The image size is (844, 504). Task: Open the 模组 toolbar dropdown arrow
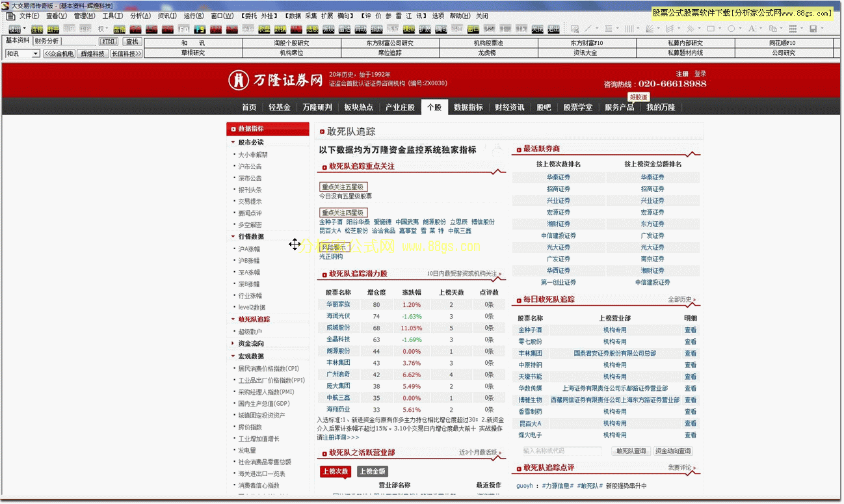25,29
